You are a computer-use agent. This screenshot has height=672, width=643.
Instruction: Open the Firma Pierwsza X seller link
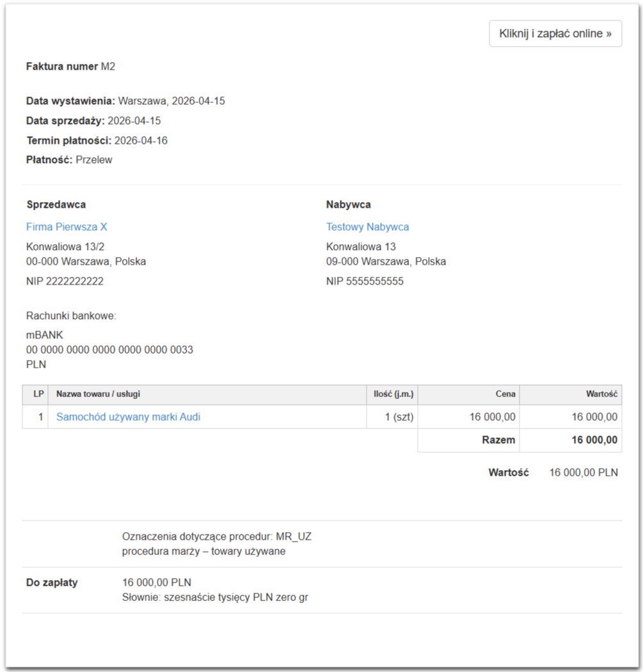67,227
